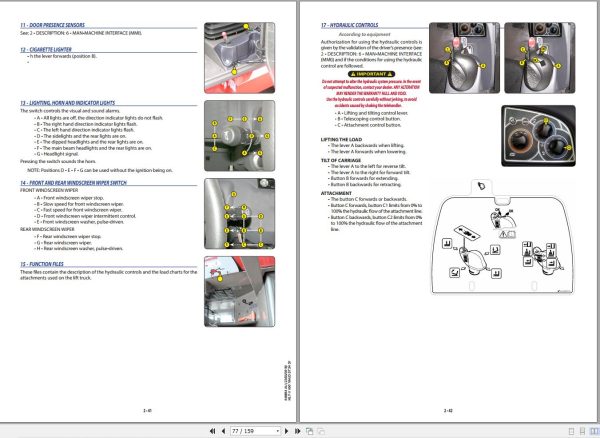Click the hydraulic controls line diagram
This screenshot has height=438, width=600.
click(502, 237)
